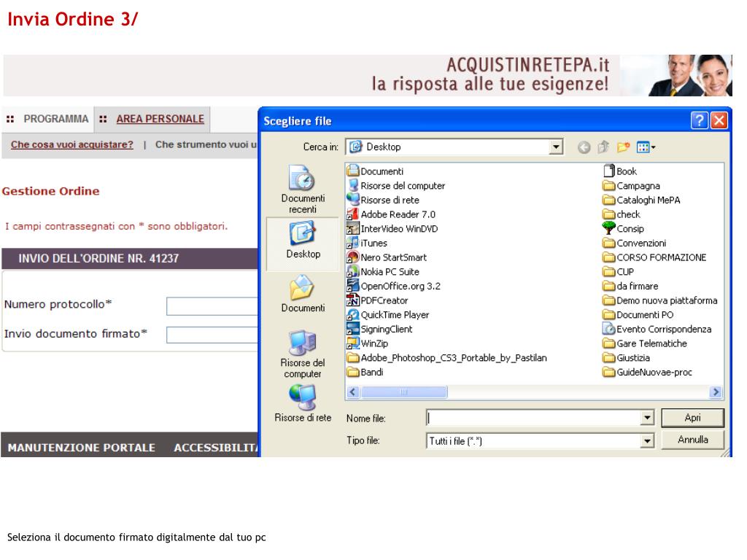Select the Campagna folder

632,186
